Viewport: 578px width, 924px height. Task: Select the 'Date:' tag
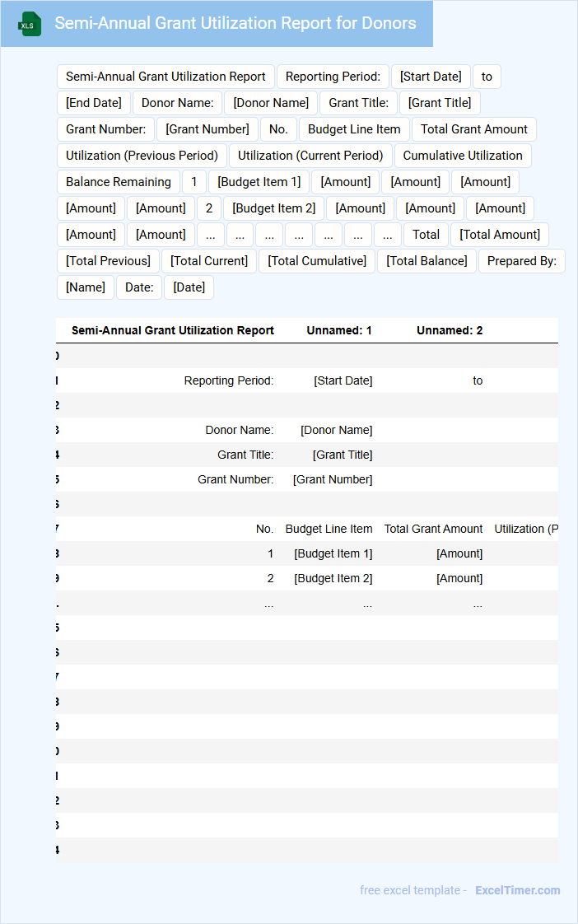139,287
